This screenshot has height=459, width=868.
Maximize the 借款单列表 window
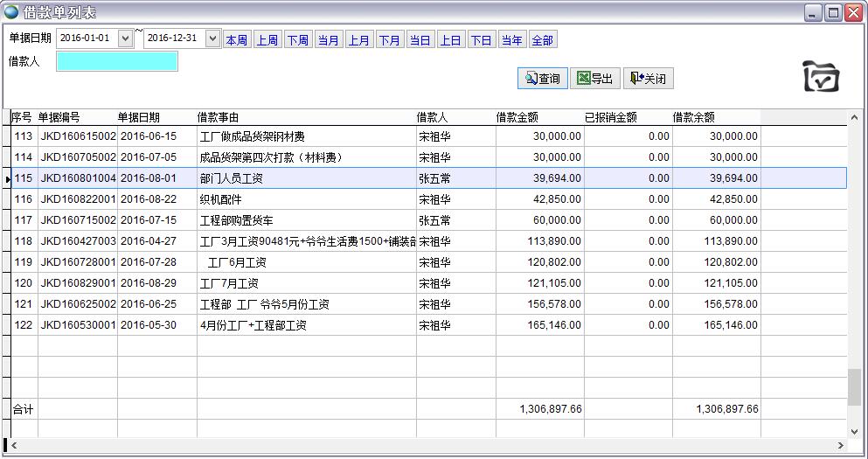(x=833, y=12)
